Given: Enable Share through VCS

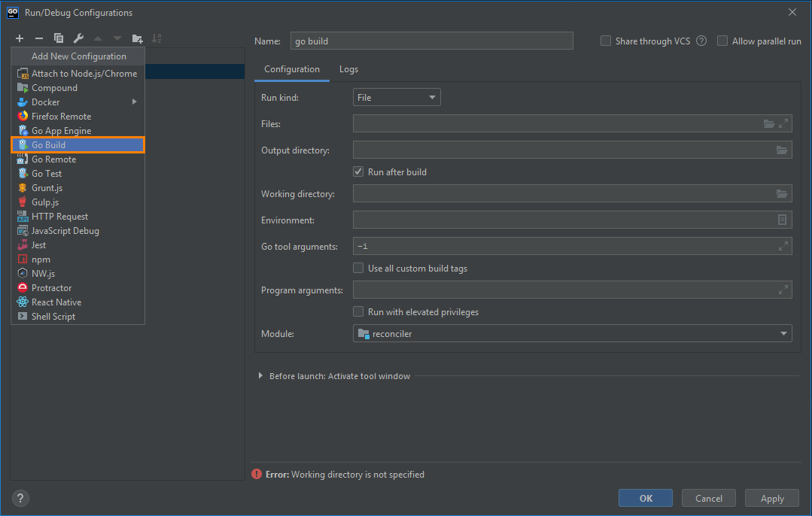Looking at the screenshot, I should (x=605, y=41).
